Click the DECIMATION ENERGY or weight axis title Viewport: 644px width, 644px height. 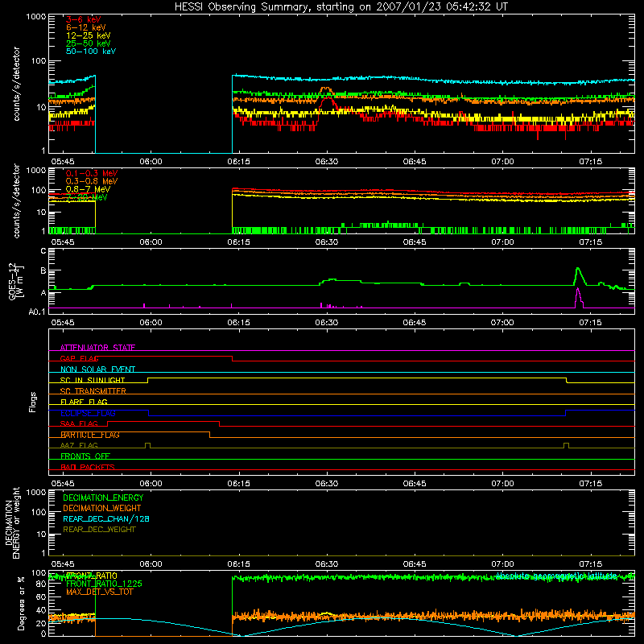[x=12, y=522]
